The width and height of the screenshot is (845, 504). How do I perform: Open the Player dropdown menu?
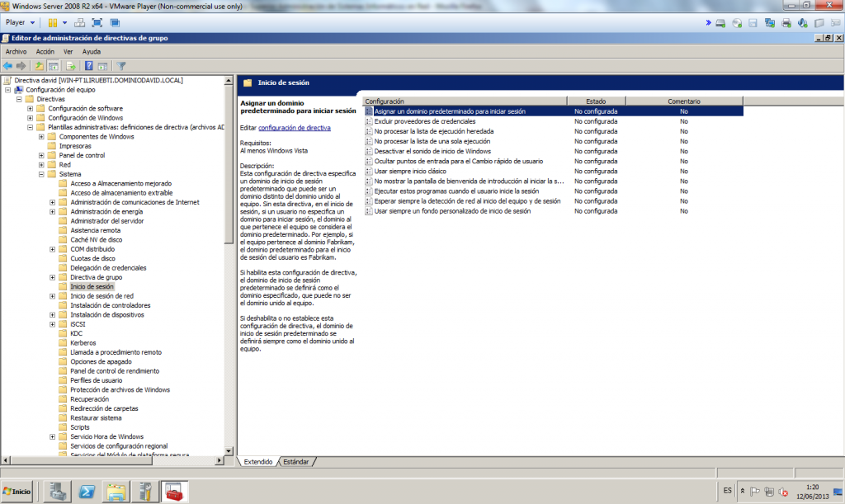coord(20,22)
